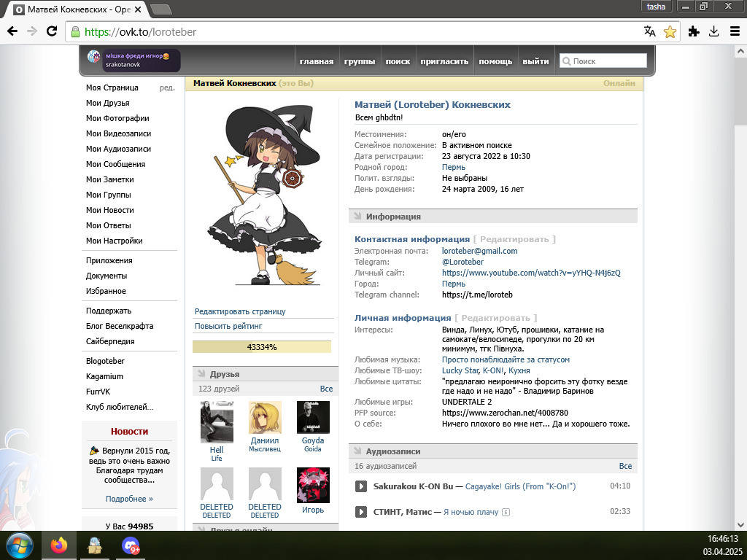
Task: Open the группы menu item
Action: (x=360, y=61)
